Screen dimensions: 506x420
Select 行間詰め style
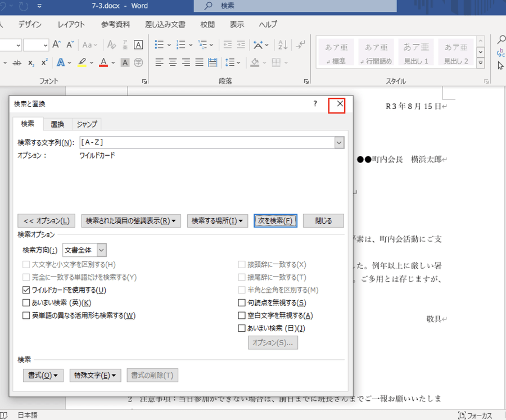[x=376, y=52]
